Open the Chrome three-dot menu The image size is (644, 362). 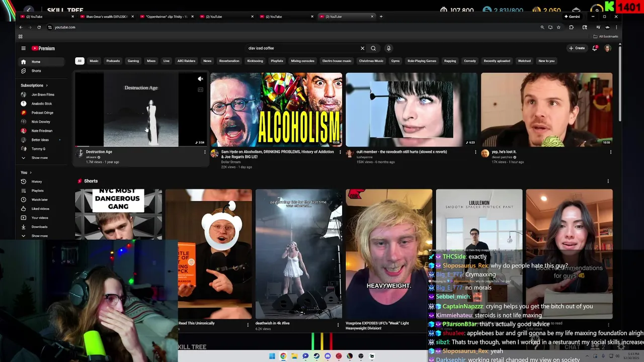click(x=616, y=27)
